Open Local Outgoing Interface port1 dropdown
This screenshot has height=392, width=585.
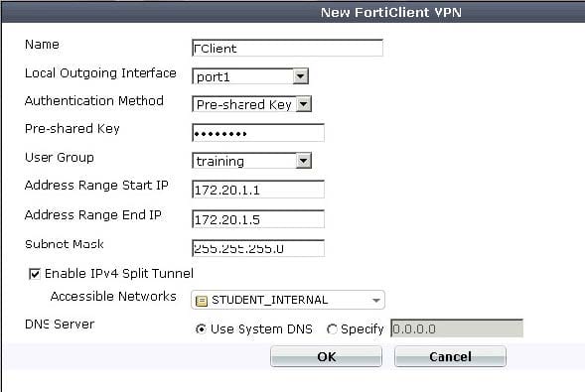(x=250, y=76)
